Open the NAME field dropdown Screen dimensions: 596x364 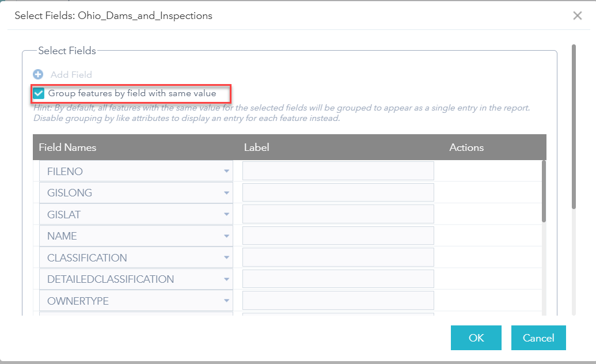pos(226,235)
